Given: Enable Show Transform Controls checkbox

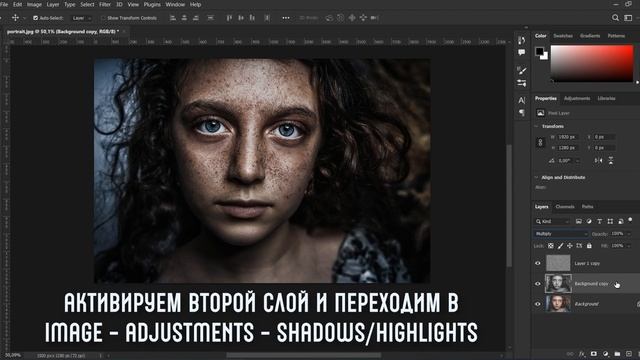Looking at the screenshot, I should (103, 18).
